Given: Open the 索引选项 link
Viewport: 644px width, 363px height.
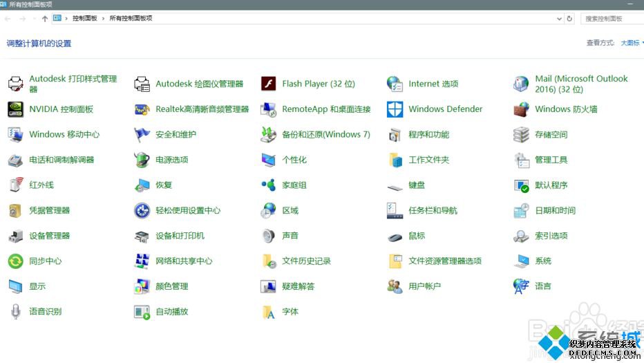Looking at the screenshot, I should (551, 236).
